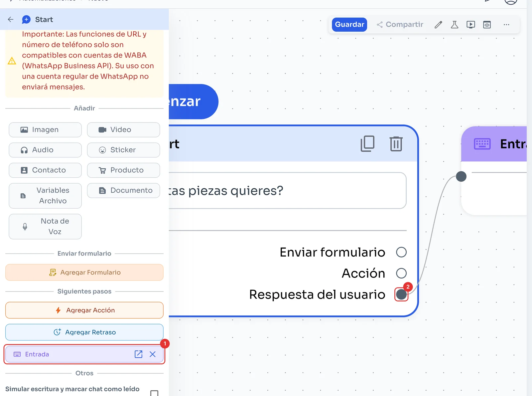Add a Documento element
Screen dimensions: 532x396
click(x=123, y=191)
